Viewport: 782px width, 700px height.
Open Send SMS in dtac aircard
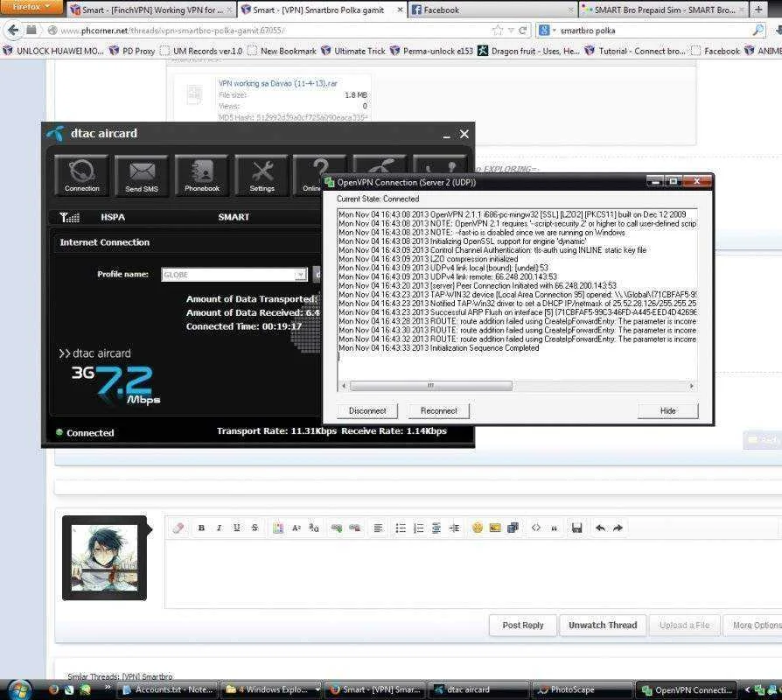coord(142,175)
